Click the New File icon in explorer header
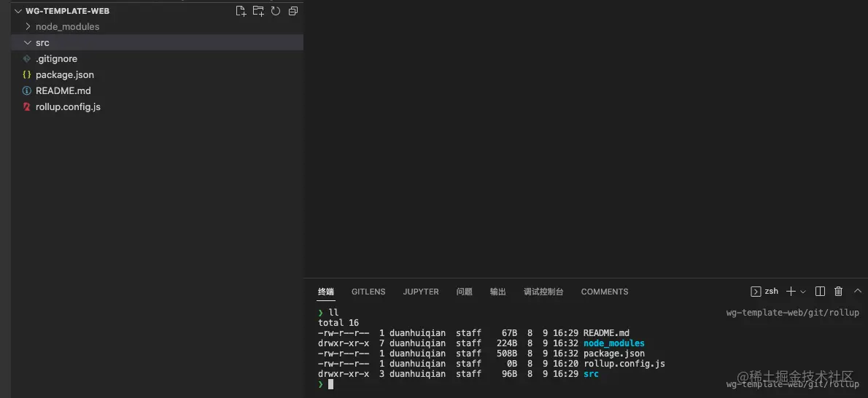 [x=241, y=10]
